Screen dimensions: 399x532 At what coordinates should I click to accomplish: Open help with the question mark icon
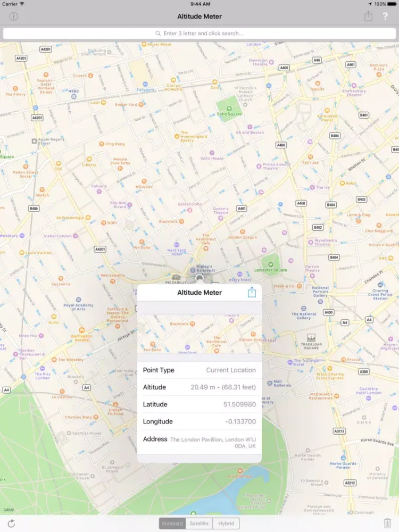click(x=385, y=16)
